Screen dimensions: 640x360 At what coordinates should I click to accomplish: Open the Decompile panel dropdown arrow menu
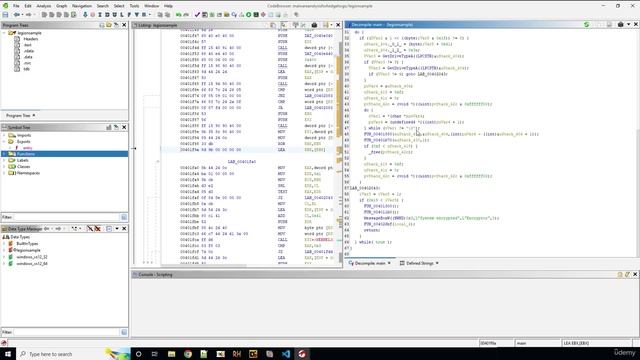click(629, 24)
